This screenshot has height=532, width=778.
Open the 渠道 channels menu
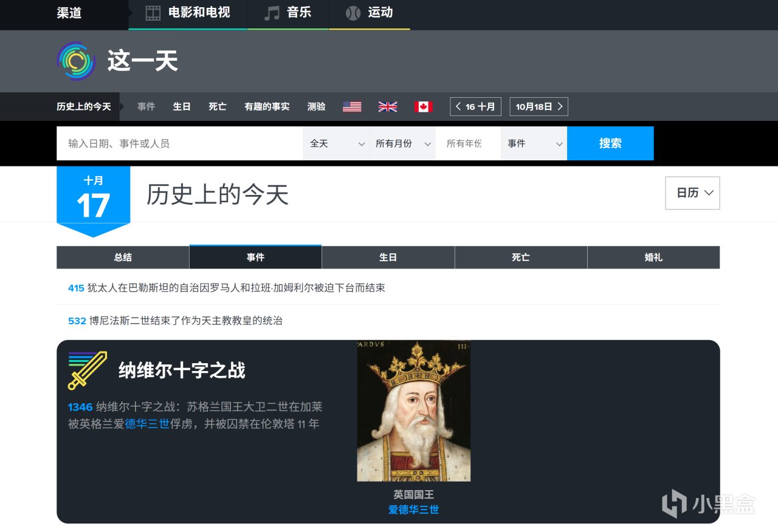tap(69, 13)
